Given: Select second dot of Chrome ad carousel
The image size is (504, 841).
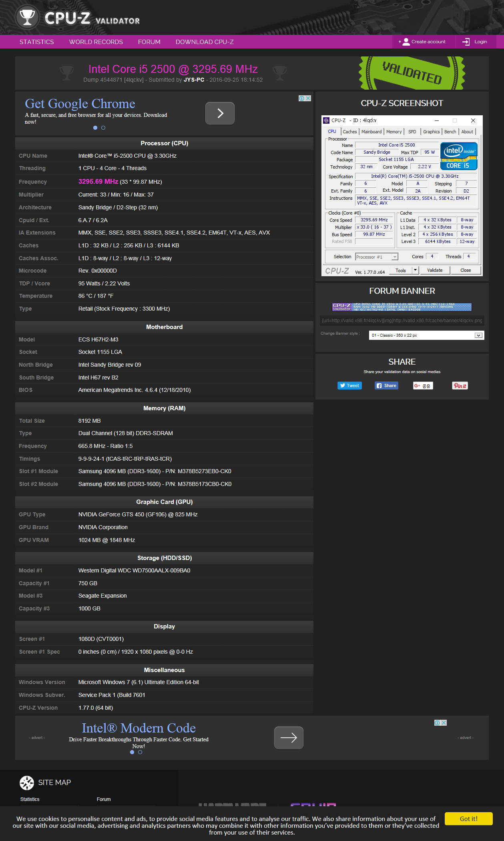Looking at the screenshot, I should pos(103,128).
